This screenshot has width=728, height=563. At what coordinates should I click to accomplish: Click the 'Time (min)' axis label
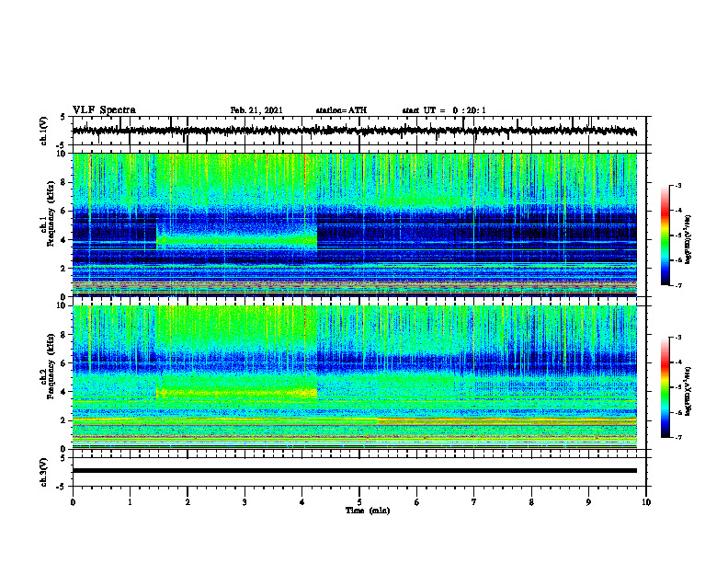click(x=368, y=511)
